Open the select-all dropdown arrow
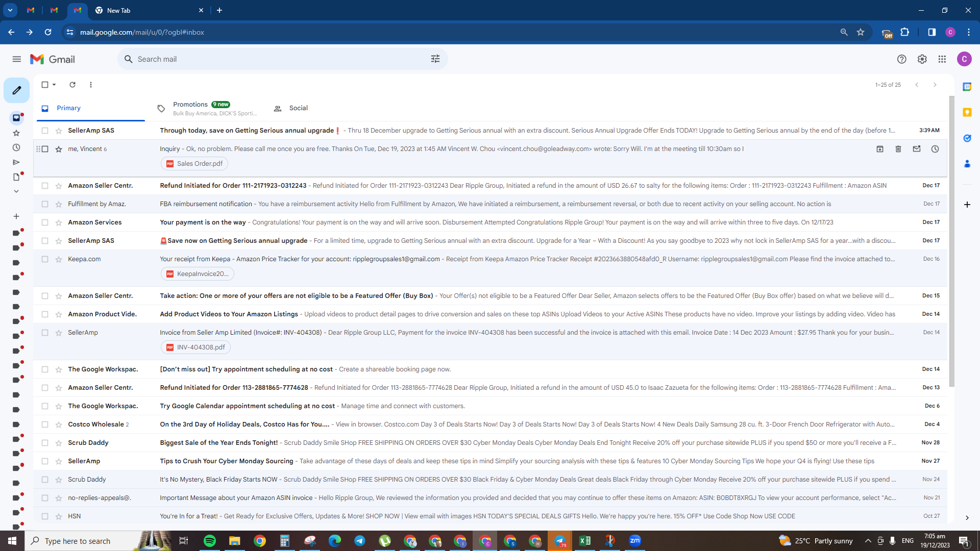980x551 pixels. (54, 85)
